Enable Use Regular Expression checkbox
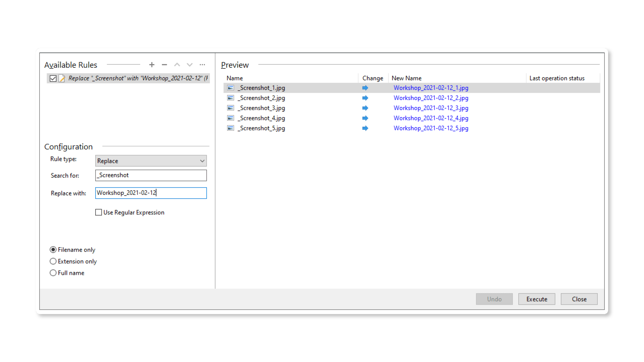 99,213
